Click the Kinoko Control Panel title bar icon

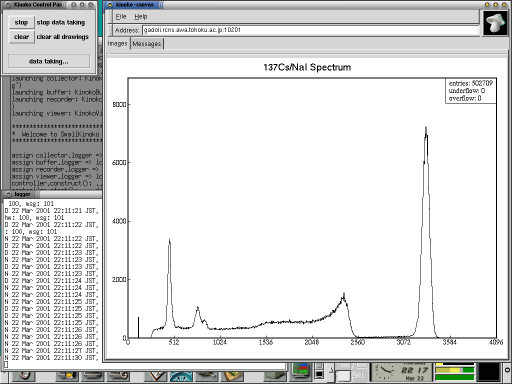click(8, 5)
